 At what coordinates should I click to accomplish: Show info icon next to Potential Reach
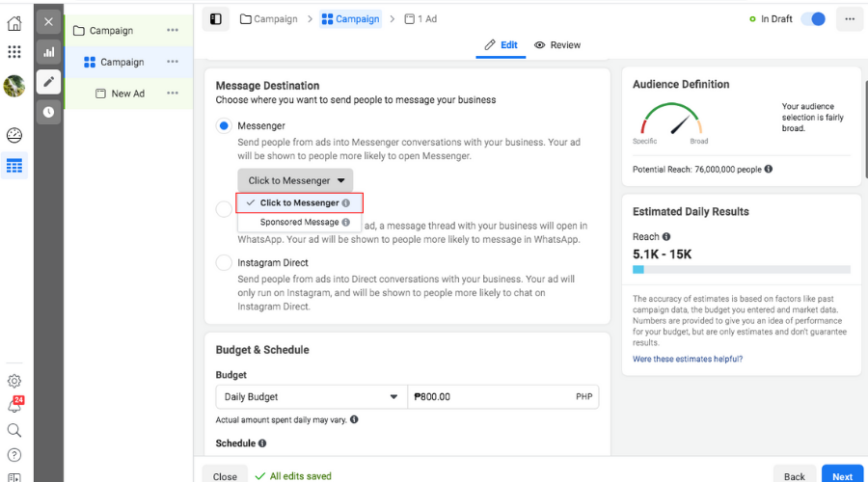(x=769, y=169)
